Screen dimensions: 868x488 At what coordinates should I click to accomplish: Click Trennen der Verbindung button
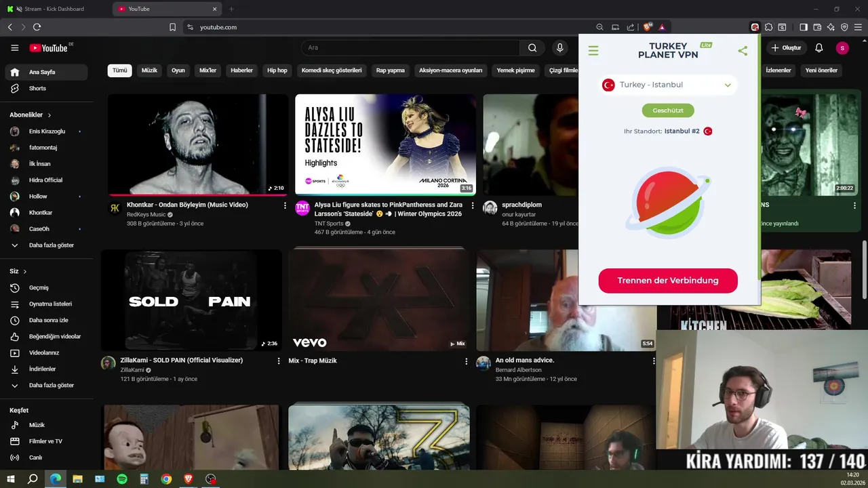tap(668, 281)
